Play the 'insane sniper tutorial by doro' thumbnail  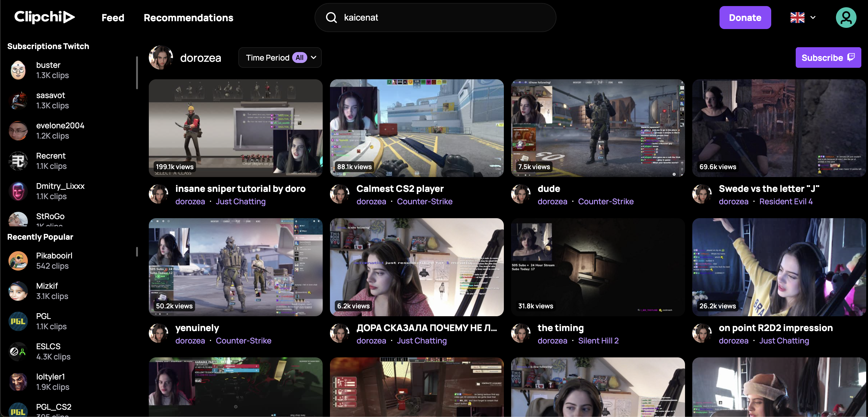[236, 128]
